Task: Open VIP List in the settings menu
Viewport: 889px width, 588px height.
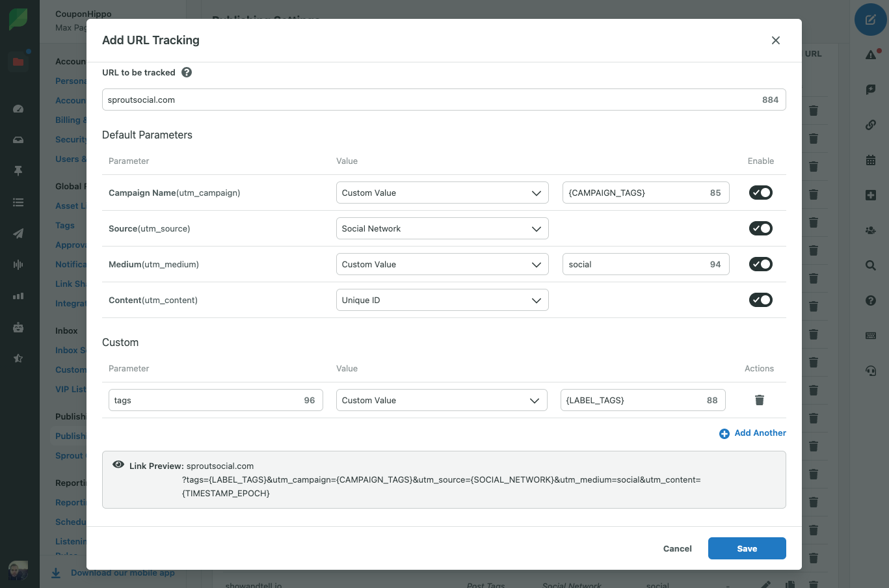Action: [x=71, y=389]
